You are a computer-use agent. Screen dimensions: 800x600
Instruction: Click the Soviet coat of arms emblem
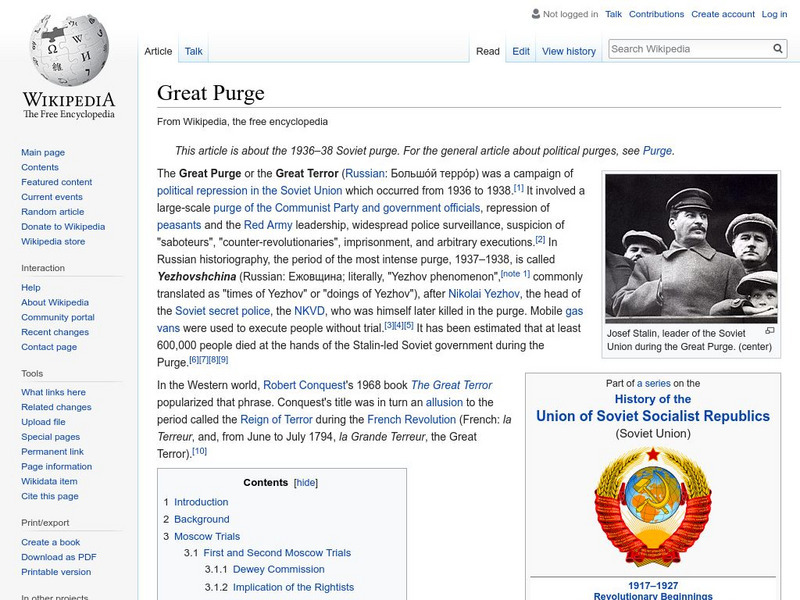pos(655,508)
